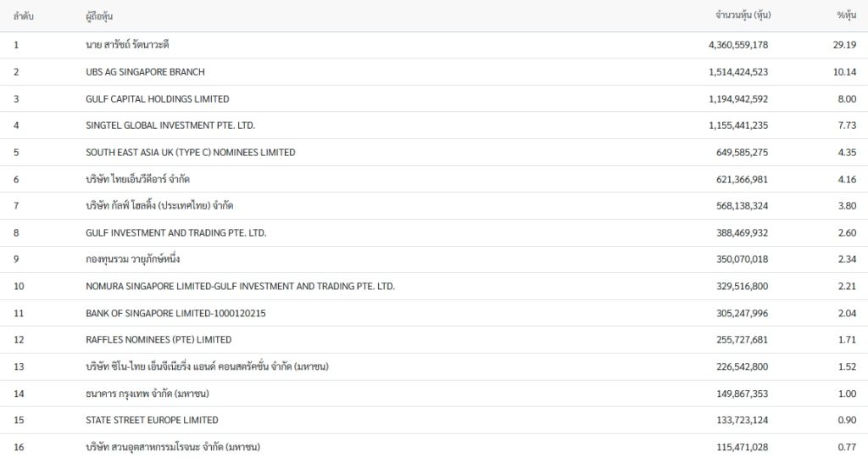Select GULF INVESTMENT AND TRADING PTE. LTD. in row 8
This screenshot has width=868, height=458.
176,233
